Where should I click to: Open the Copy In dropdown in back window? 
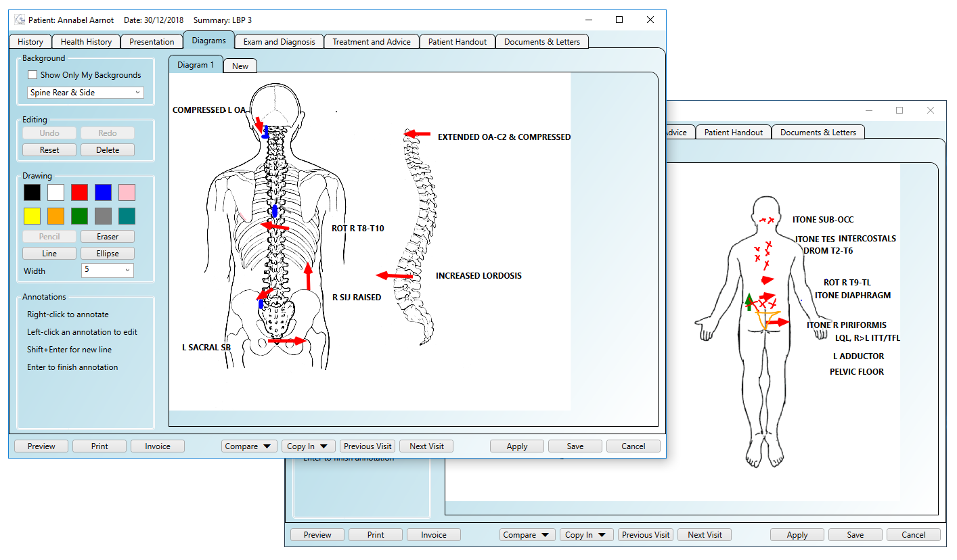pos(586,535)
